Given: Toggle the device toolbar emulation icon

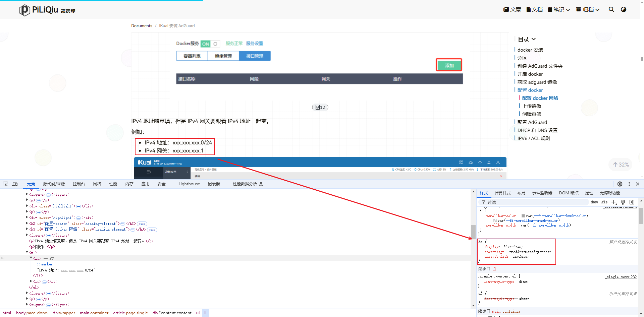Looking at the screenshot, I should point(15,184).
